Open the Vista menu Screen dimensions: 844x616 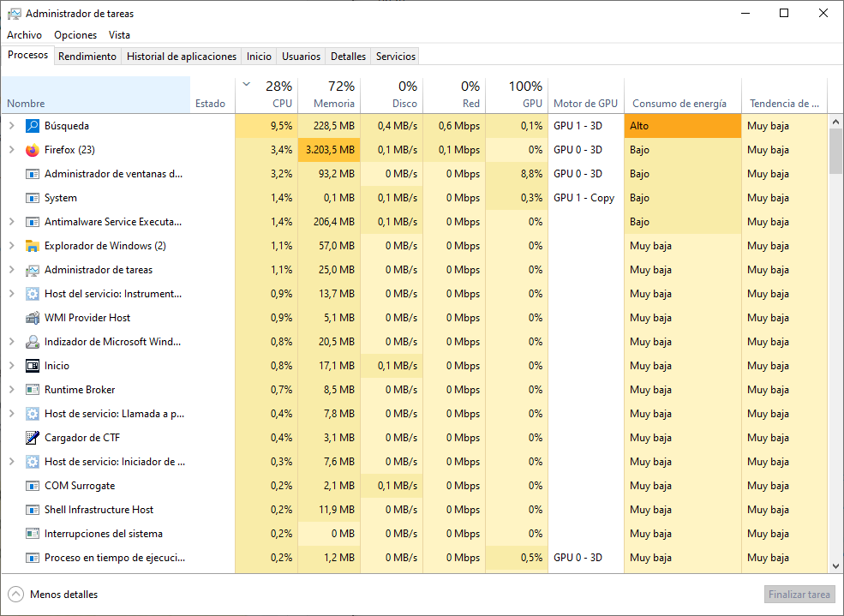point(119,35)
